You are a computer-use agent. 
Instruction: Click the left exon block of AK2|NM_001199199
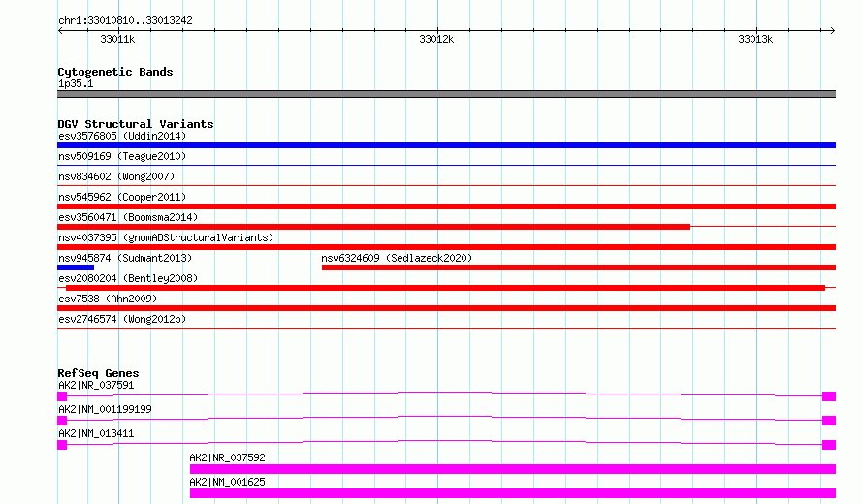tap(62, 421)
